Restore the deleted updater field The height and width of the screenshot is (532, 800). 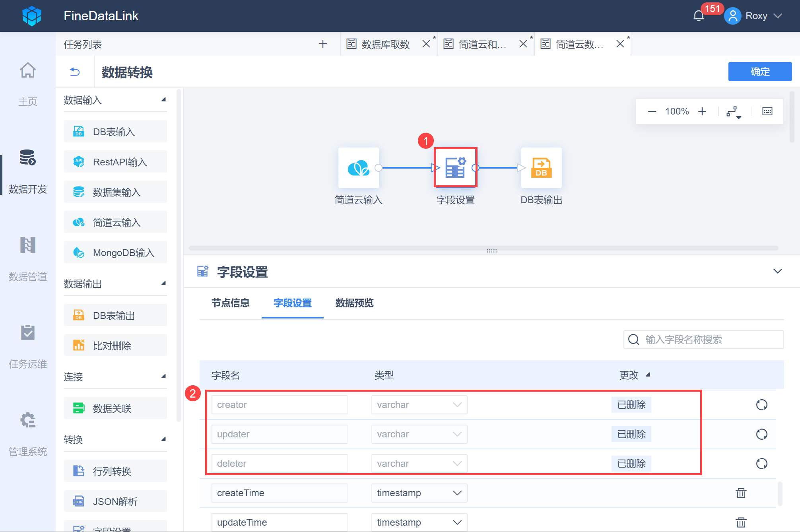(761, 434)
